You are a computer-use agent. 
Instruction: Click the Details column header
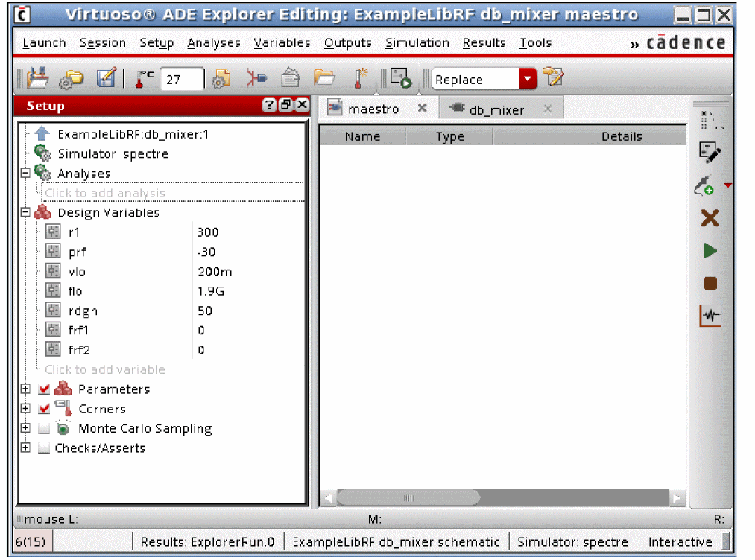(590, 136)
